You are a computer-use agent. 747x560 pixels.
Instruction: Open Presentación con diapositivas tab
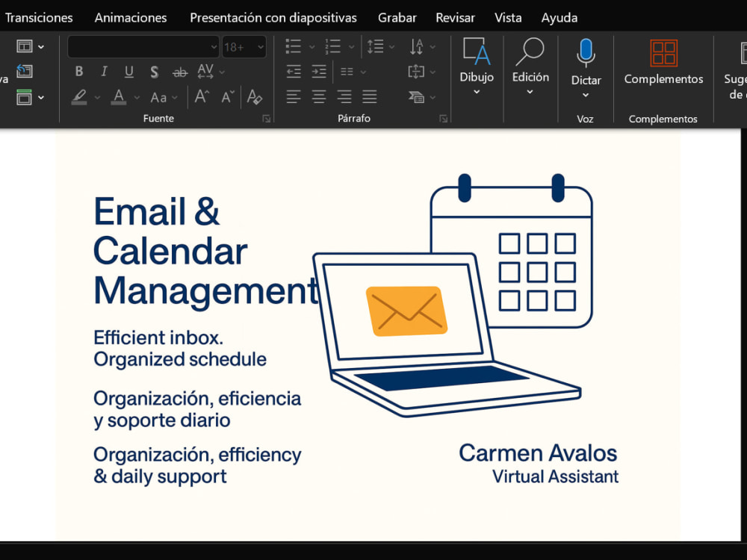click(273, 18)
